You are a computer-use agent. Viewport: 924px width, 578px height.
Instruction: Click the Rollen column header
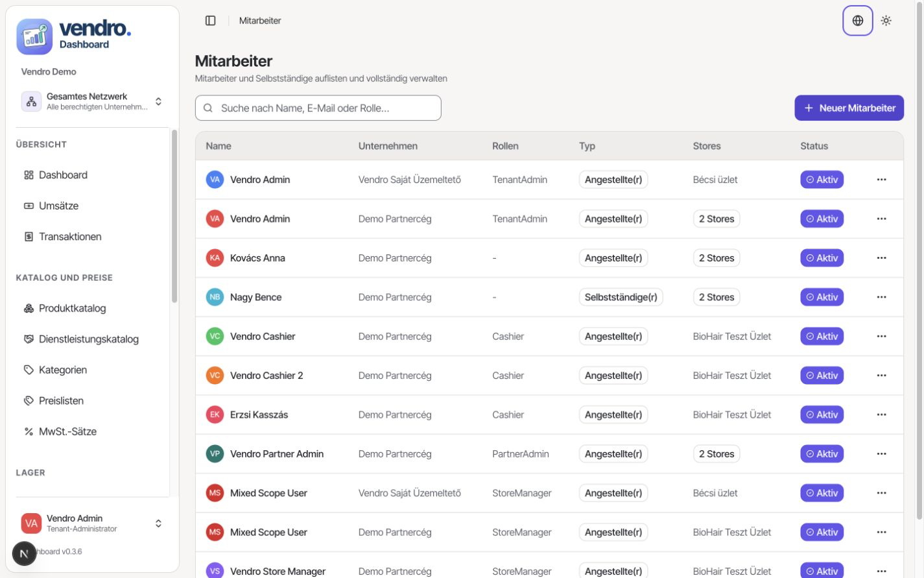[505, 146]
